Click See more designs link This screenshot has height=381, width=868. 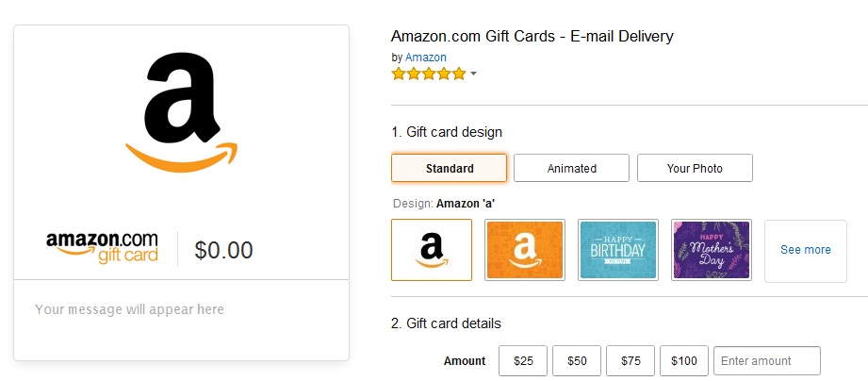click(x=805, y=250)
